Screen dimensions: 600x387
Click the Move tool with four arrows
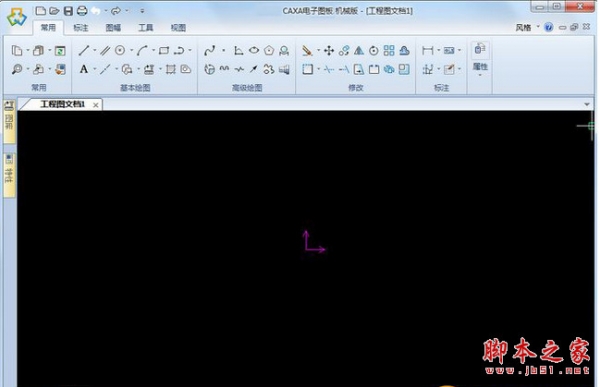coord(329,51)
